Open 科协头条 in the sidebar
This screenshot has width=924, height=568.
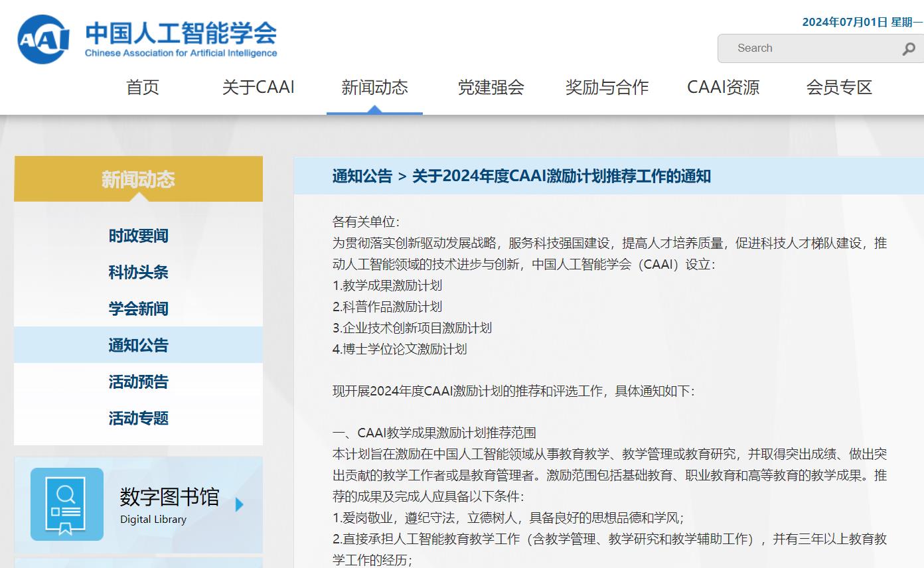click(138, 272)
